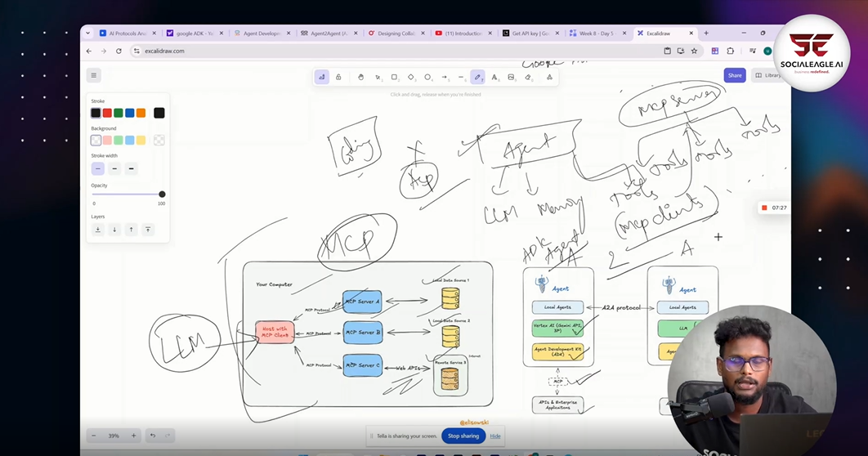Viewport: 868px width, 456px height.
Task: Open the Excalidraw hamburger main menu
Action: coord(94,75)
